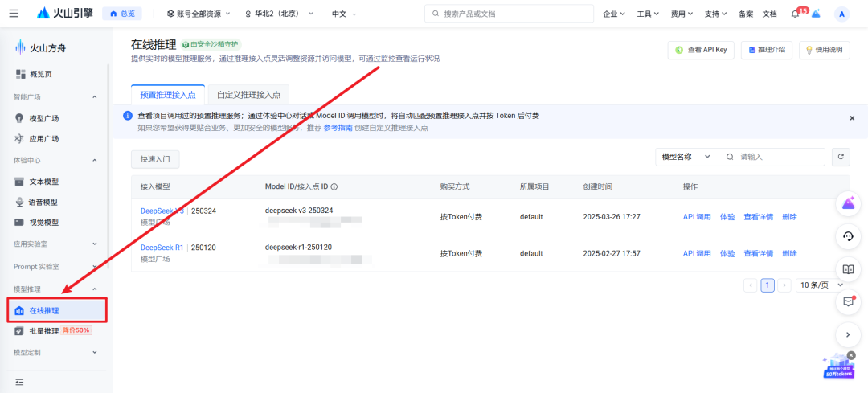
Task: Click the 查看 API Key button
Action: coord(701,50)
